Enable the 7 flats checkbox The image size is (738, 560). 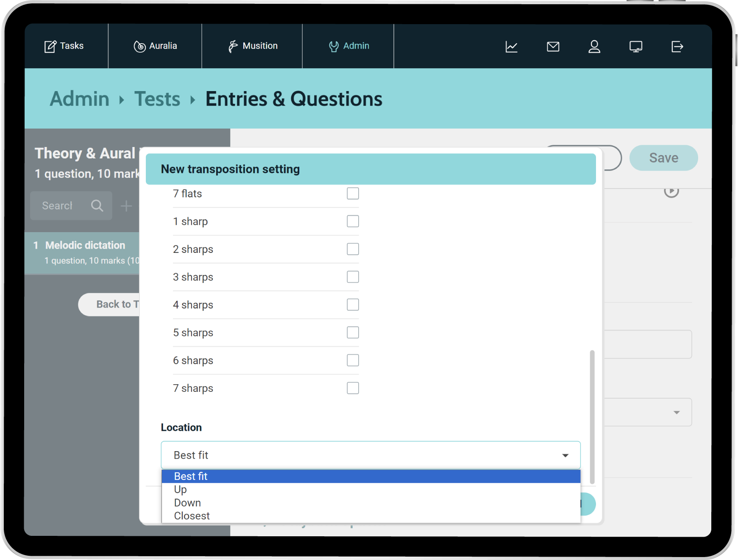pyautogui.click(x=353, y=194)
